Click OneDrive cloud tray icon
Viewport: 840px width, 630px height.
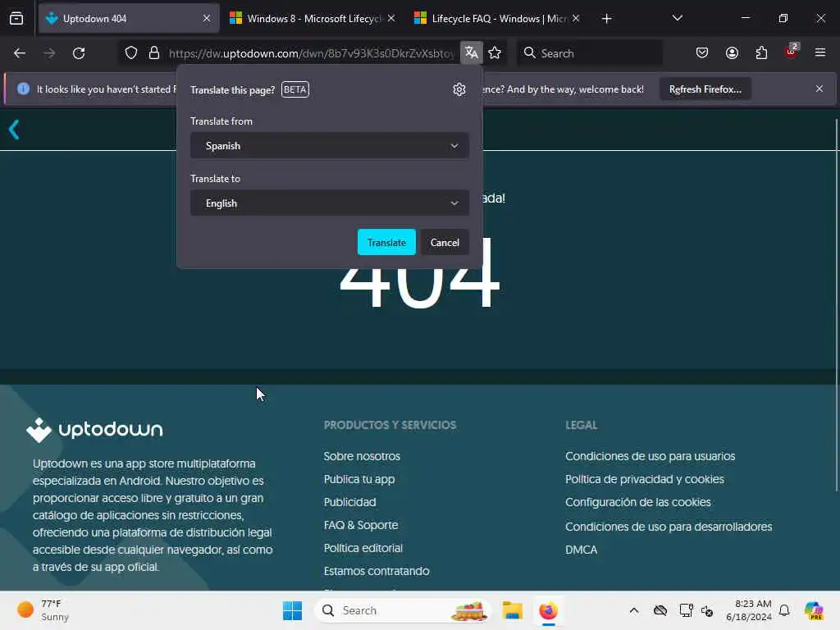[x=660, y=610]
